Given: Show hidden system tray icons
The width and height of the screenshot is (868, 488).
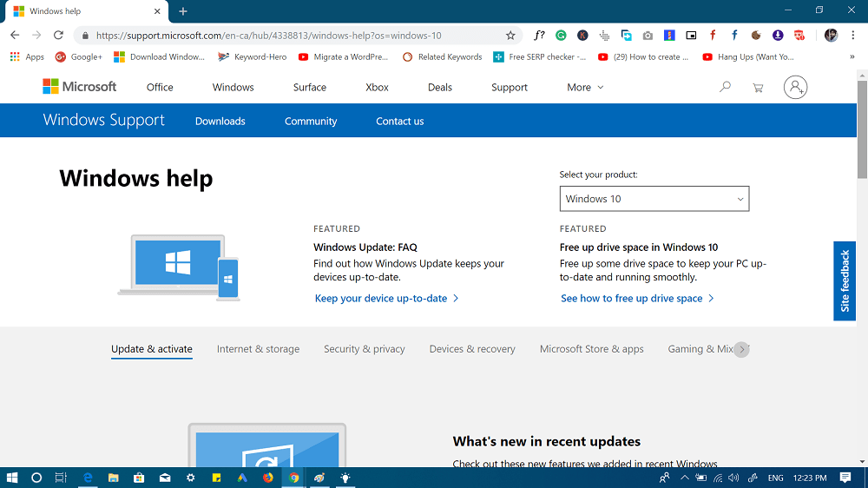Looking at the screenshot, I should (685, 478).
